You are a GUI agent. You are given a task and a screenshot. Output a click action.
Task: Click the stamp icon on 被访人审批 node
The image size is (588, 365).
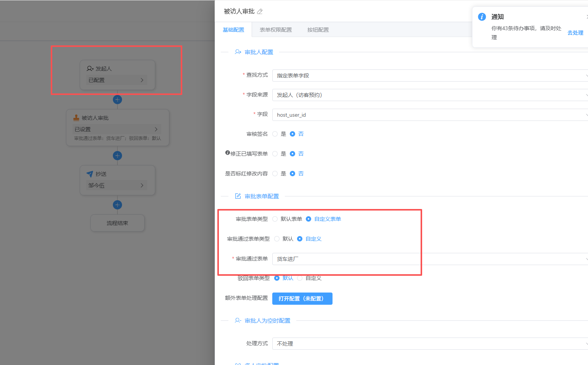coord(76,118)
